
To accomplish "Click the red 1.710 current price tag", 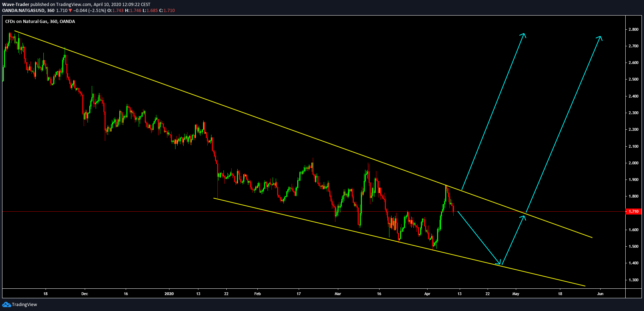I will click(x=633, y=211).
